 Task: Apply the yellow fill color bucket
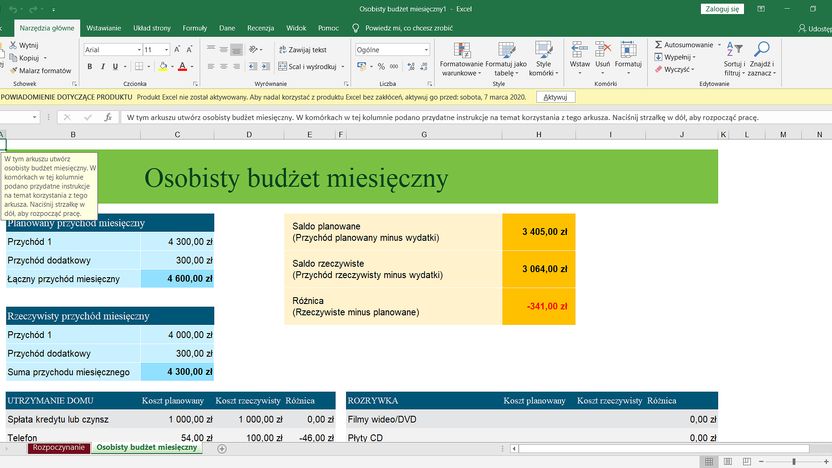click(x=163, y=66)
